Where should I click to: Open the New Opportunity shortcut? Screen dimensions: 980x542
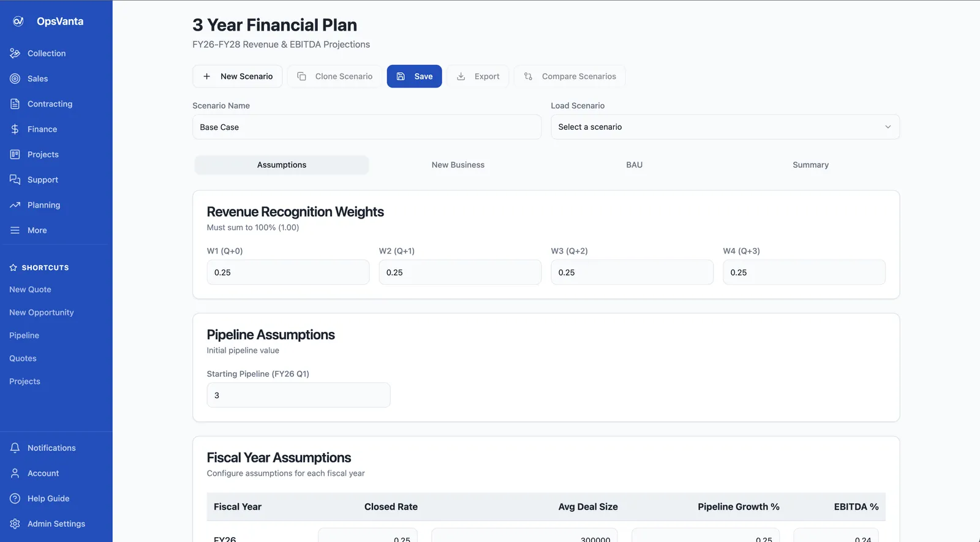tap(42, 312)
